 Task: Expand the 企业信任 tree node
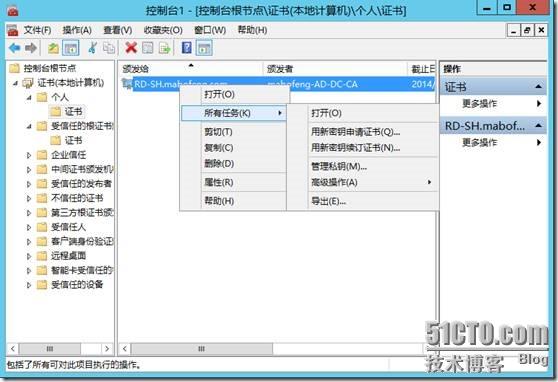[29, 155]
